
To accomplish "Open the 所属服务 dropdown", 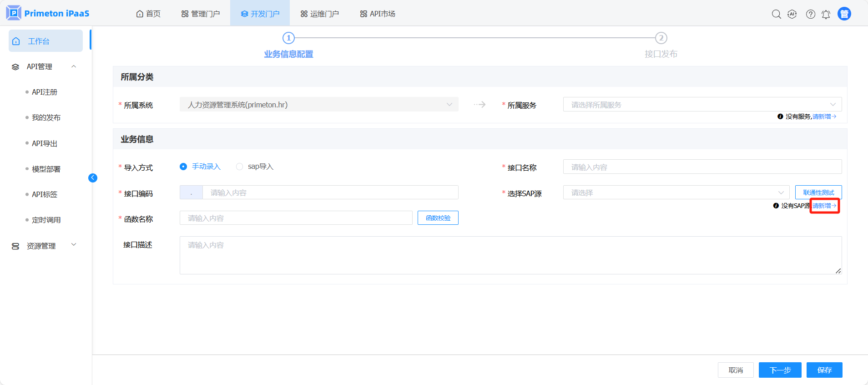I will (702, 105).
